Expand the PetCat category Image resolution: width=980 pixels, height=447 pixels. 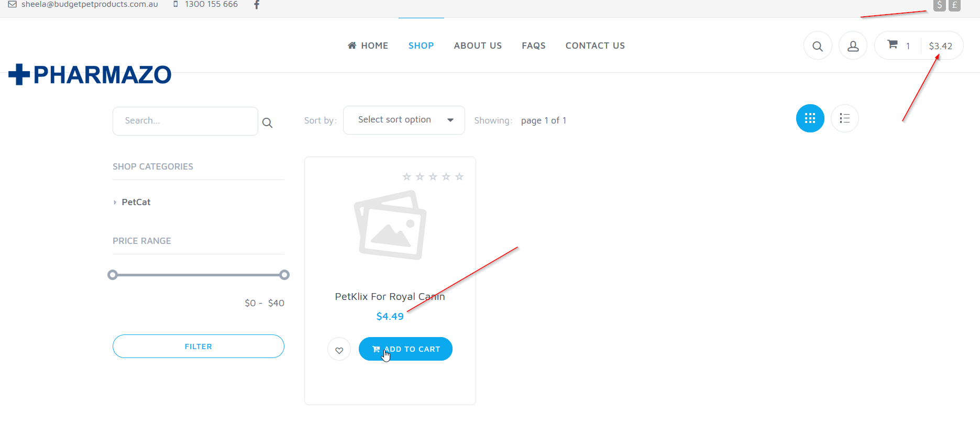click(x=136, y=202)
